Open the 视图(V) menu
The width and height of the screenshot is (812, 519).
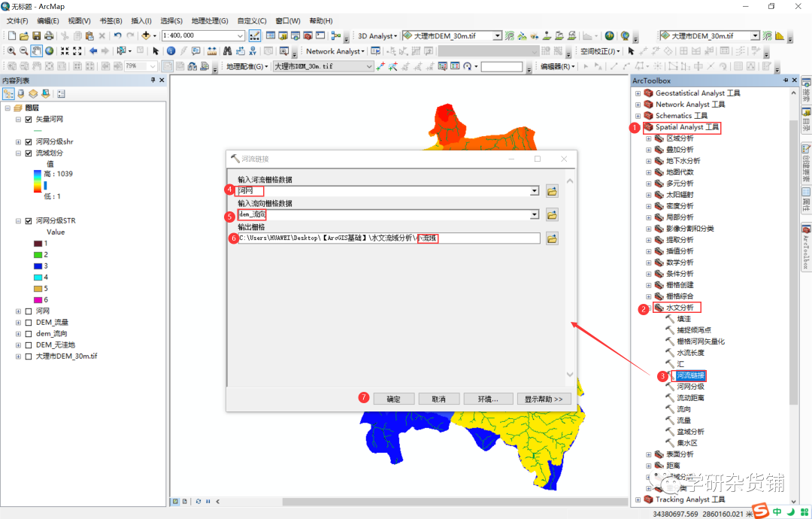(x=79, y=21)
